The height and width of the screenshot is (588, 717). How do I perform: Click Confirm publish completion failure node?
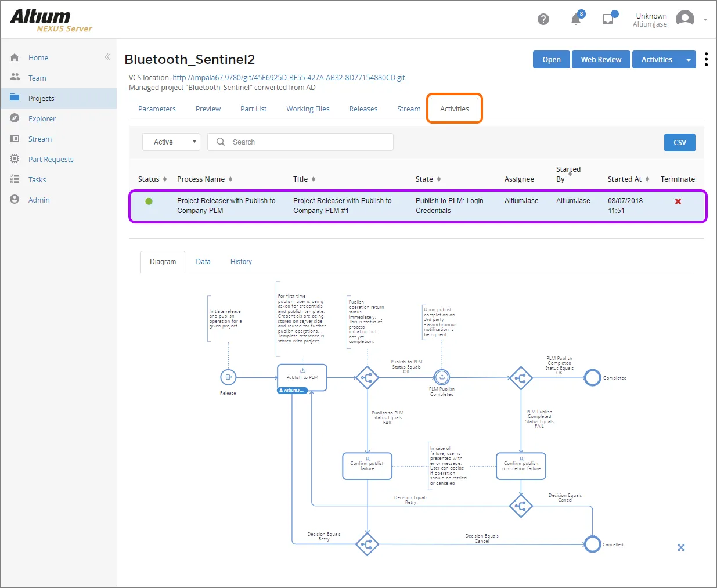(x=521, y=466)
